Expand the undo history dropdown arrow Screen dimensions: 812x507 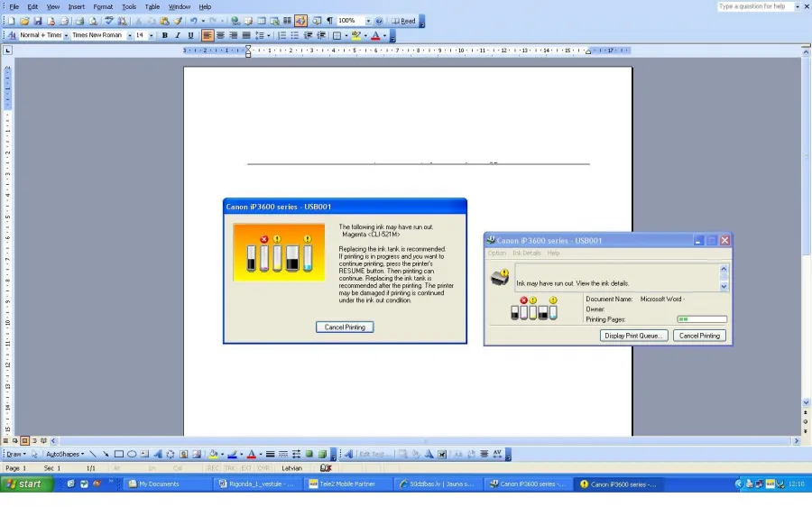[x=203, y=22]
